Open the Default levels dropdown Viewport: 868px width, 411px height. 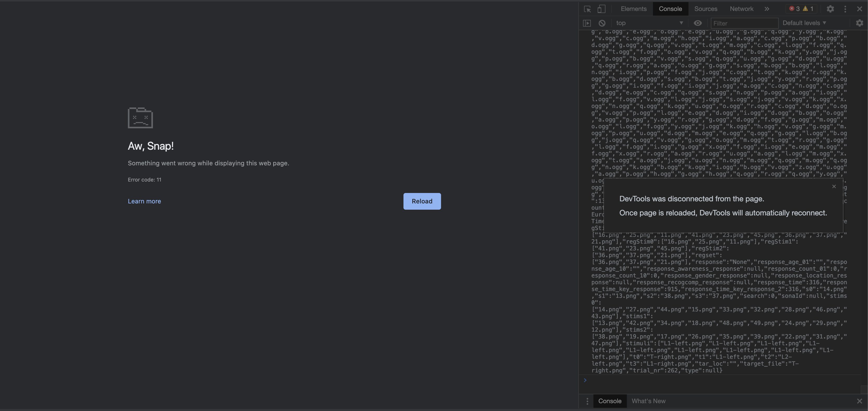click(x=805, y=23)
